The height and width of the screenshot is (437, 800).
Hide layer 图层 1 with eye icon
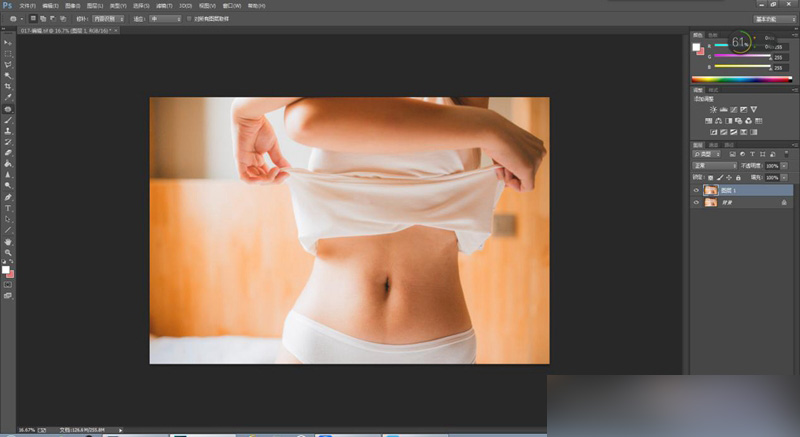(696, 190)
